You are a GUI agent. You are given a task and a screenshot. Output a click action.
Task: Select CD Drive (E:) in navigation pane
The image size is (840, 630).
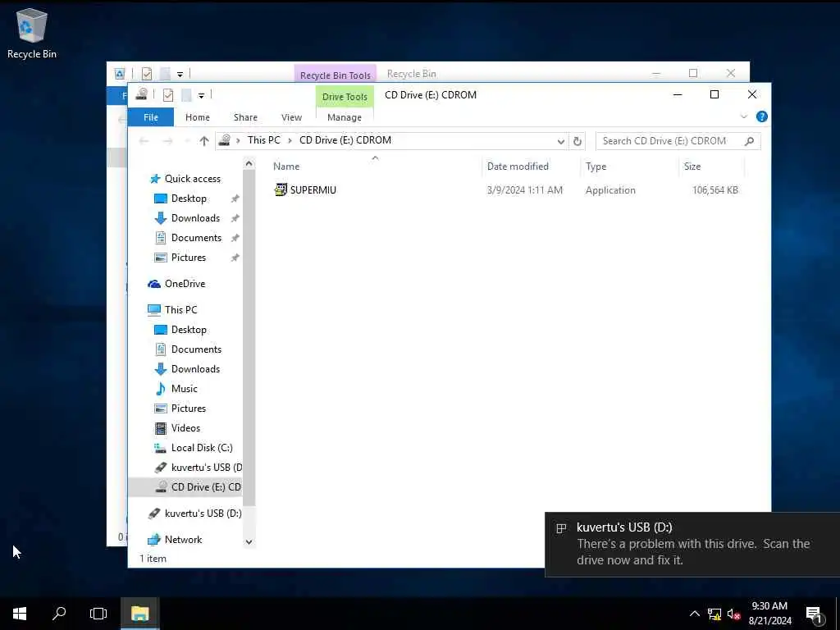(x=185, y=487)
